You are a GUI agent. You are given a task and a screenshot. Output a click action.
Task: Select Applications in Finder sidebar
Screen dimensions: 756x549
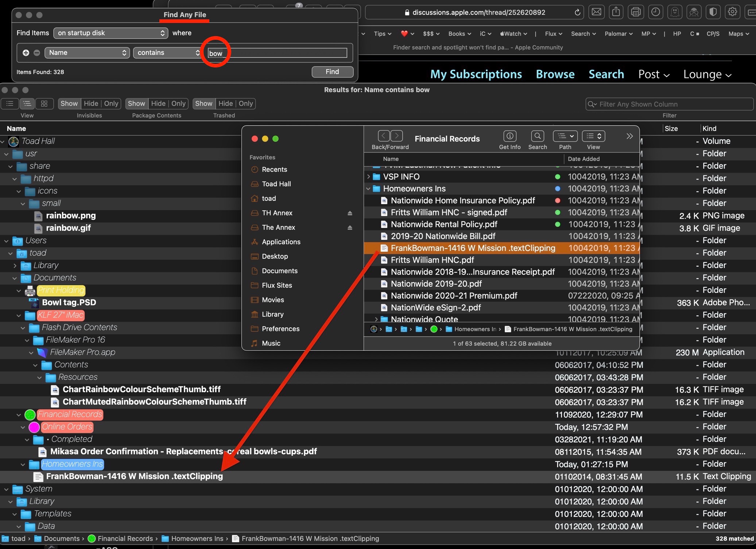tap(281, 242)
